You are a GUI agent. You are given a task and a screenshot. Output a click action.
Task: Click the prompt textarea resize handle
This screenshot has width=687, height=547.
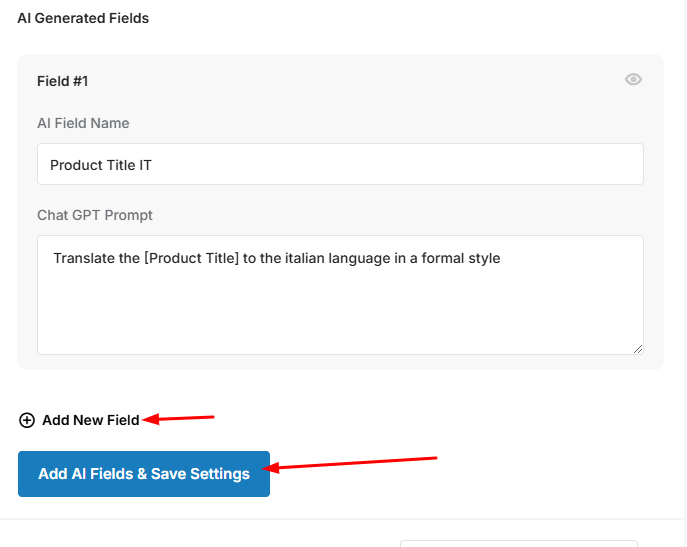tap(638, 349)
